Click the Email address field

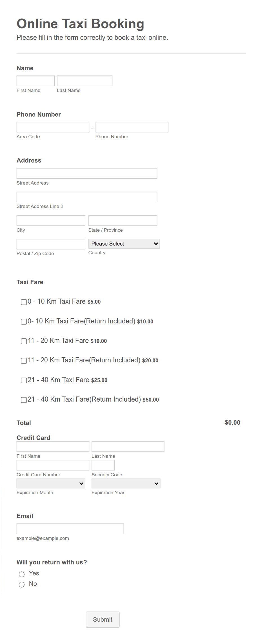[x=70, y=528]
